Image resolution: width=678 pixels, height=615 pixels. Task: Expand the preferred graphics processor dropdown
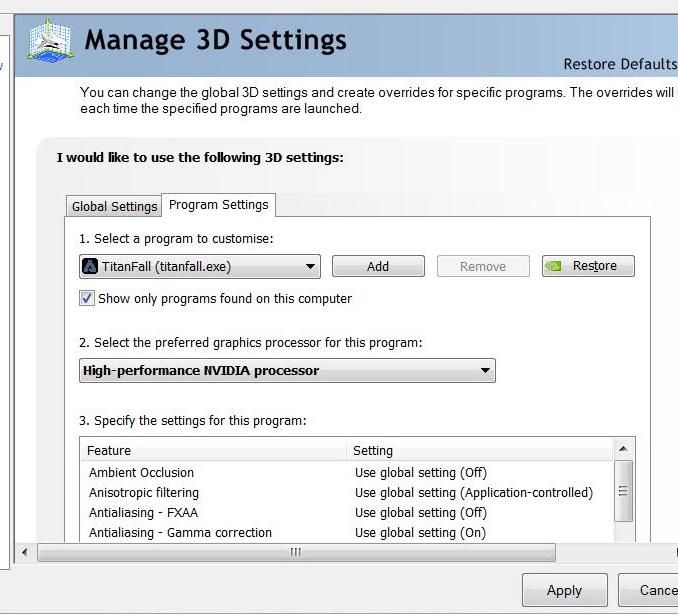[x=287, y=371]
